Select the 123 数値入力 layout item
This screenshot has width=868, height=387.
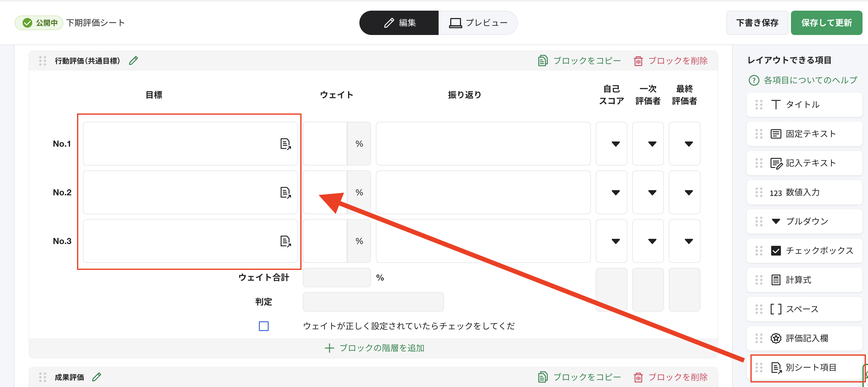click(804, 192)
